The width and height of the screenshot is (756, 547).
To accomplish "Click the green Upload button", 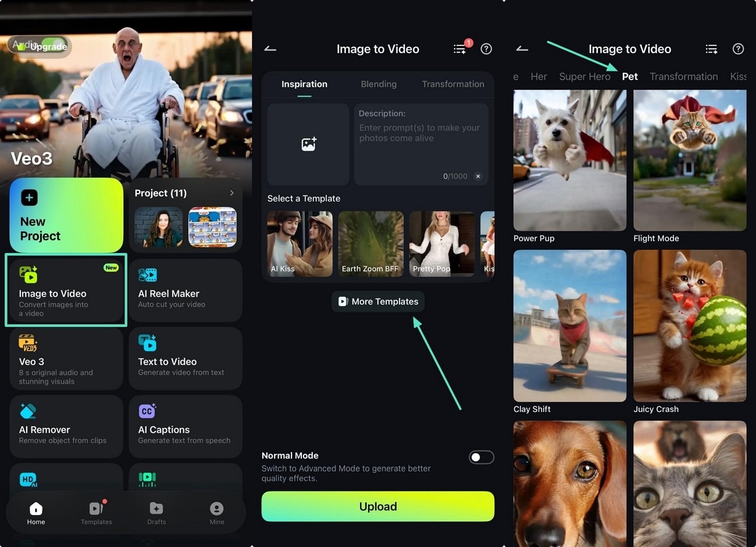I will tap(378, 506).
